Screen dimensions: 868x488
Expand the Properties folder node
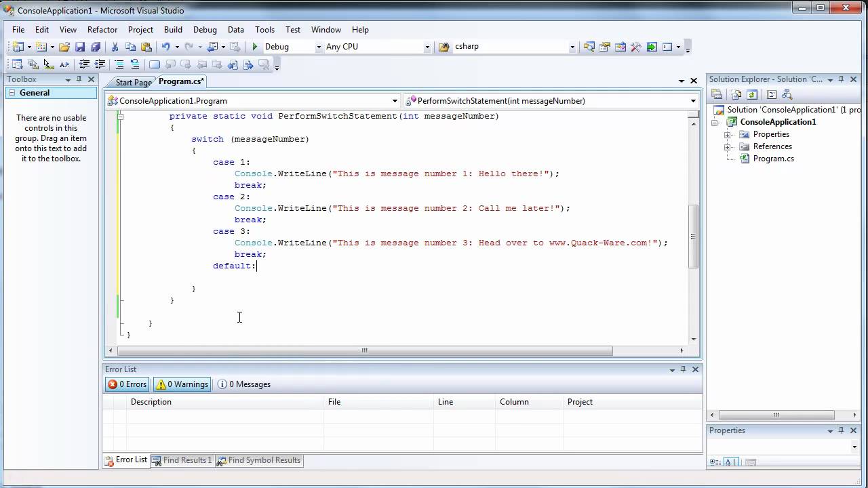[727, 134]
